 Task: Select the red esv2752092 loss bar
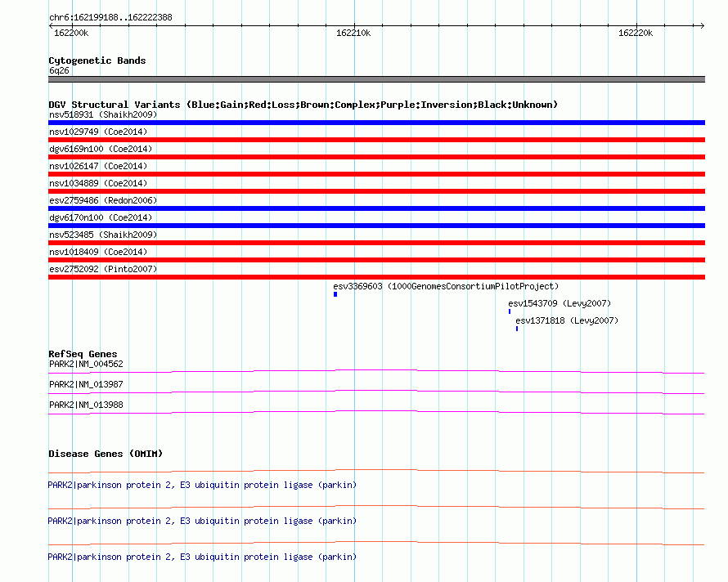click(x=376, y=277)
